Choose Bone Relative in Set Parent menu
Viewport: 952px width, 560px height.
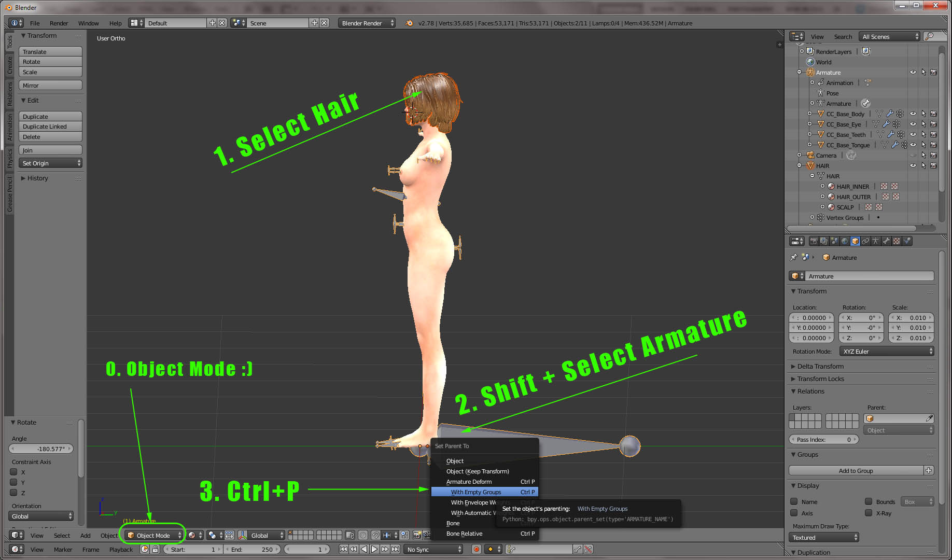click(x=485, y=534)
